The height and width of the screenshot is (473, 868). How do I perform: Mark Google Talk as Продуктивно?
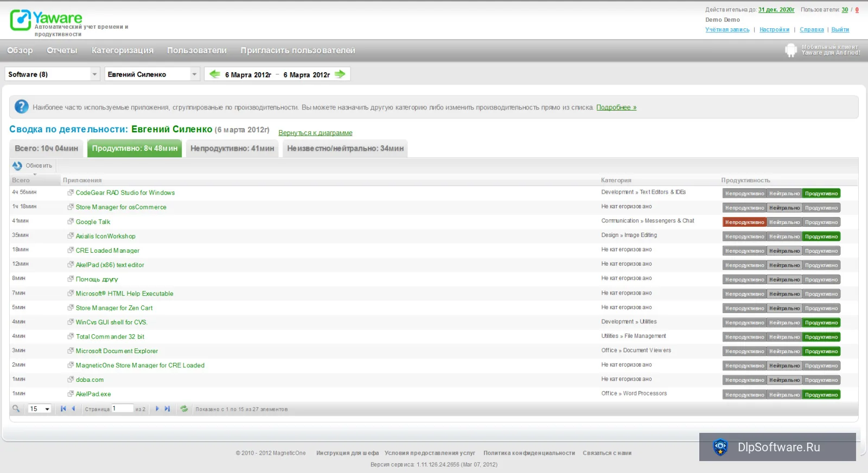[x=821, y=222]
